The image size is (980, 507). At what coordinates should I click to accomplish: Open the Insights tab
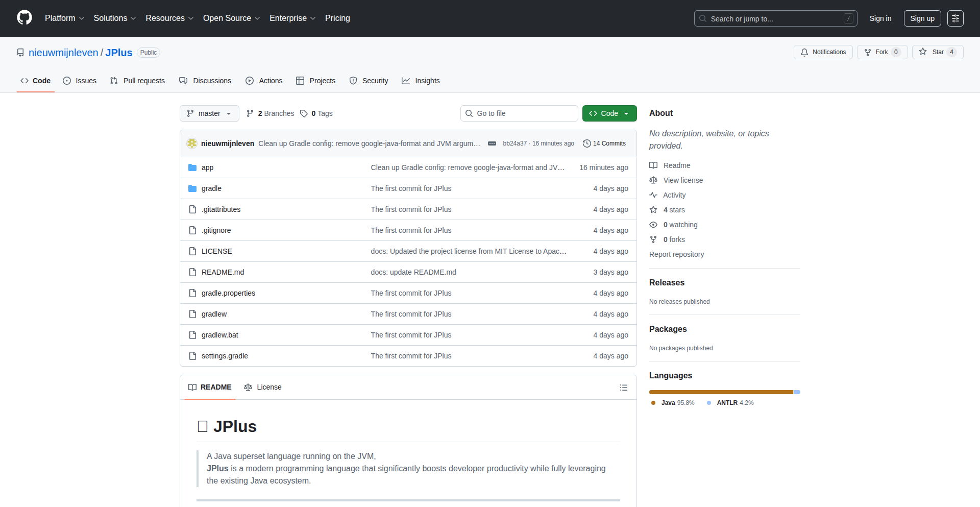pos(421,81)
